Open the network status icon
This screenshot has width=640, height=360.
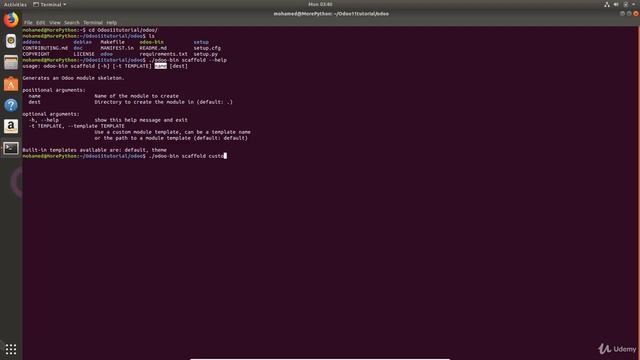tap(607, 4)
